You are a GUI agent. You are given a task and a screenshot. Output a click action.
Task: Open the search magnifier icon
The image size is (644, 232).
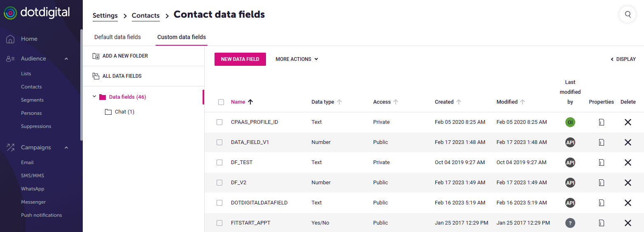(628, 14)
